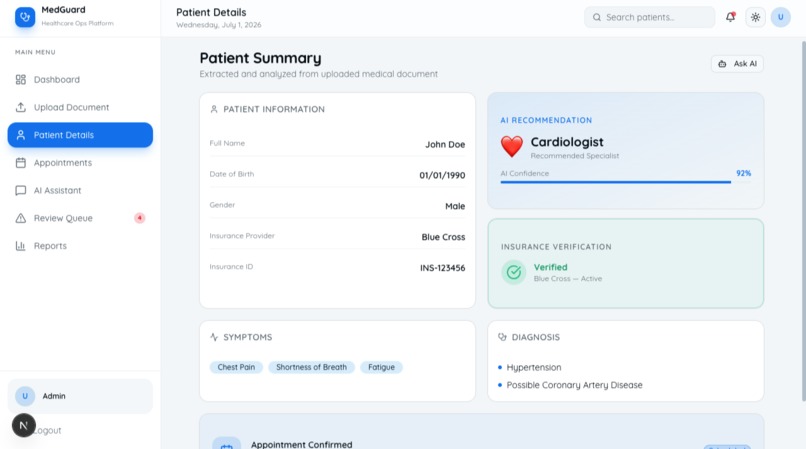
Task: Click the Symptoms pulse icon
Action: click(x=214, y=337)
